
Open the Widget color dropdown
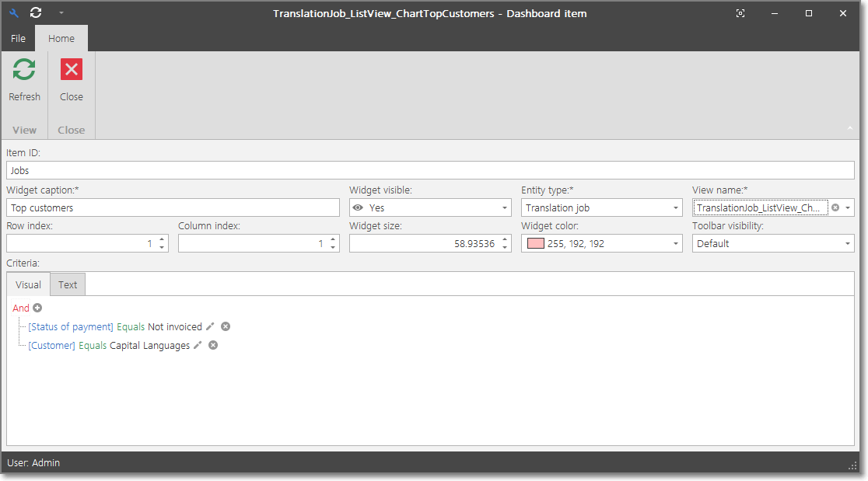point(675,244)
